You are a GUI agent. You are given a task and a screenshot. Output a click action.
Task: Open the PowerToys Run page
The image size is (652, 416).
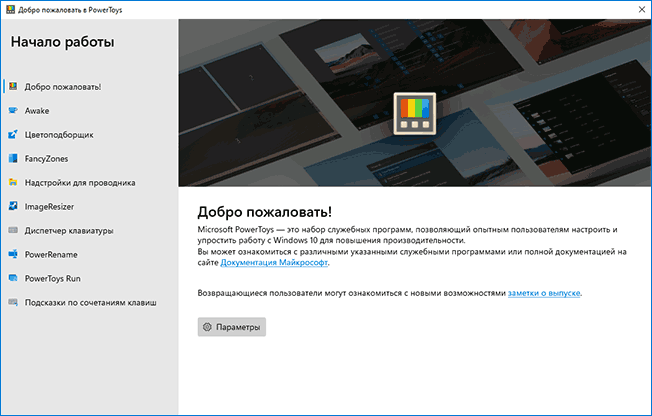(x=89, y=278)
